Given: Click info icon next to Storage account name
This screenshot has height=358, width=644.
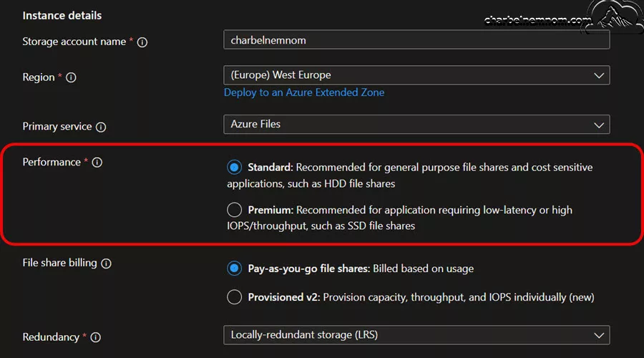Looking at the screenshot, I should click(x=142, y=42).
